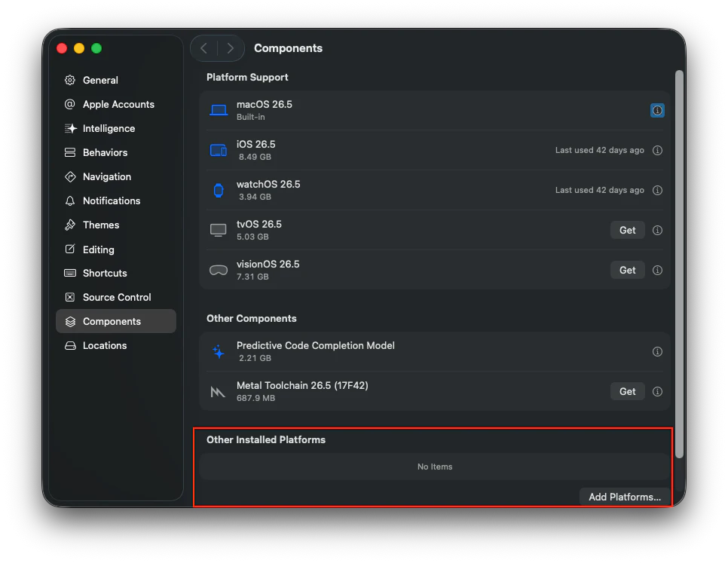
Task: Get the visionOS 26.5 platform
Action: click(627, 270)
